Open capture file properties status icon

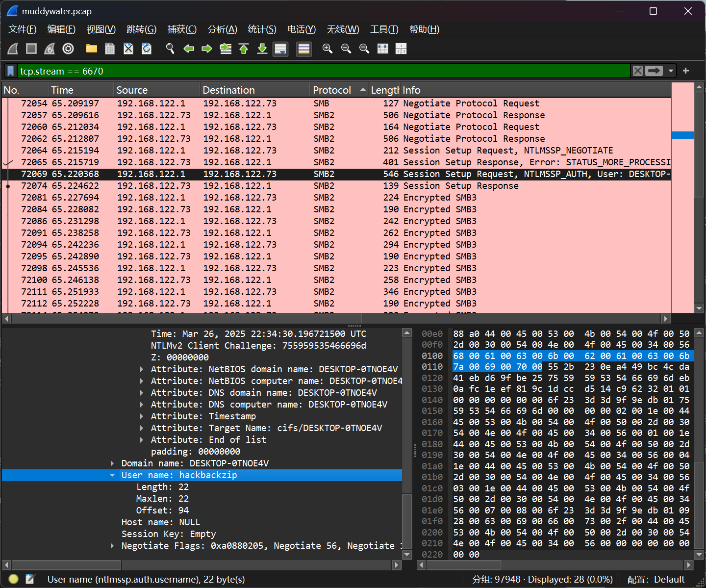point(30,579)
